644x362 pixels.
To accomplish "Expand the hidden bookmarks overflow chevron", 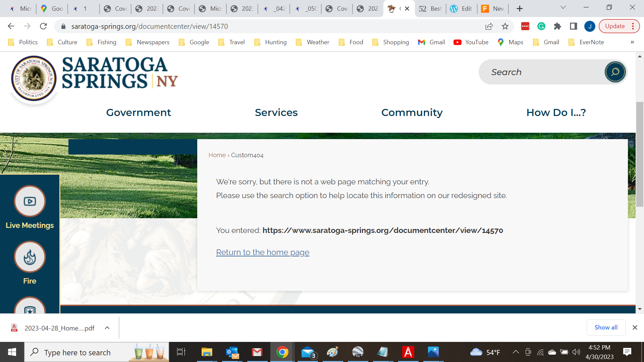I will pyautogui.click(x=632, y=42).
